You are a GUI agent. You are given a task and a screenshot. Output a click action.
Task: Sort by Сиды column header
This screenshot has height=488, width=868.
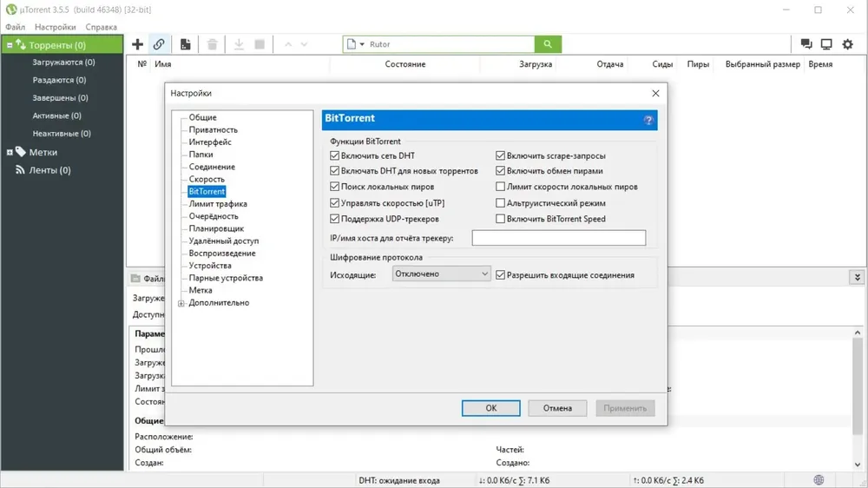662,64
